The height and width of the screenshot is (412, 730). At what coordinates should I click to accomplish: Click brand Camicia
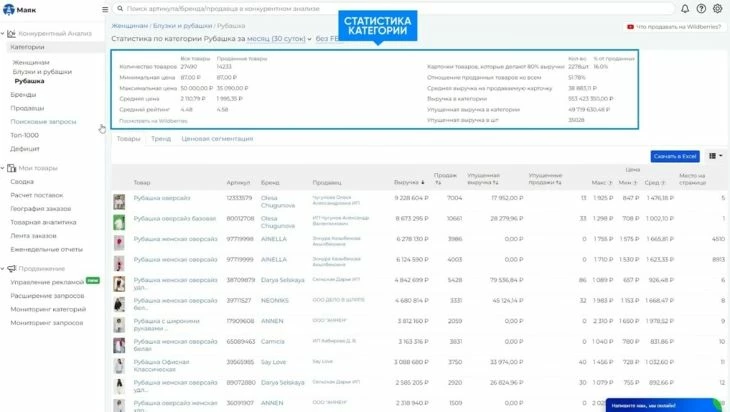coord(272,341)
